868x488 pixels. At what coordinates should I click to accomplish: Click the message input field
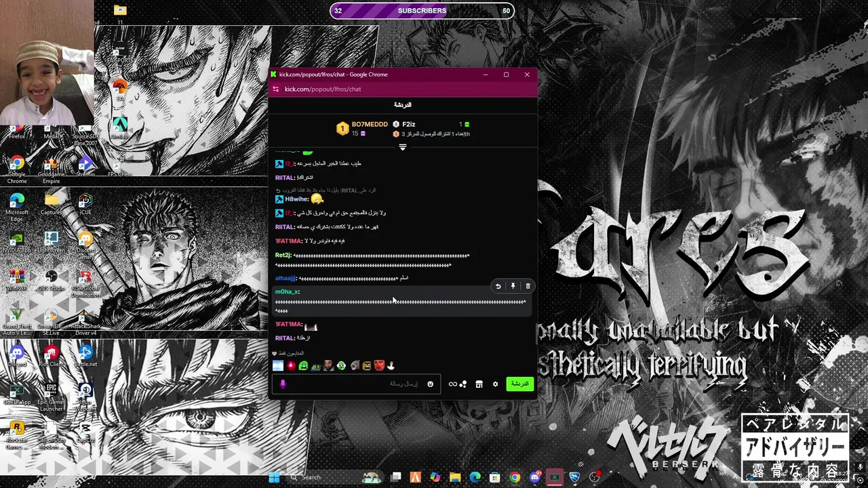[357, 384]
